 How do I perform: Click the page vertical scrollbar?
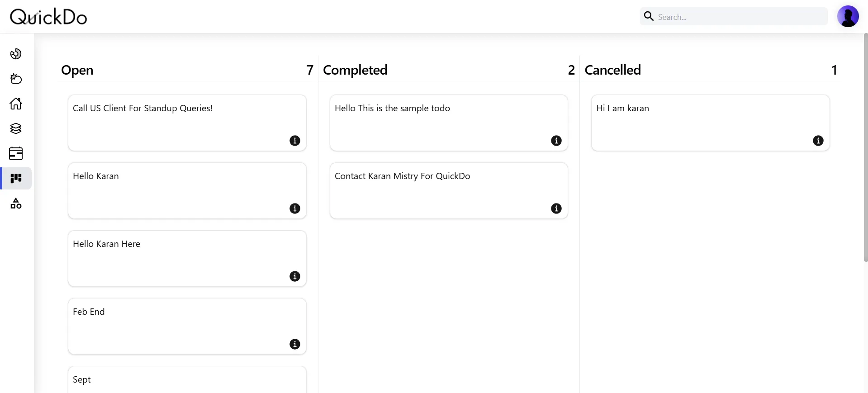(x=865, y=147)
